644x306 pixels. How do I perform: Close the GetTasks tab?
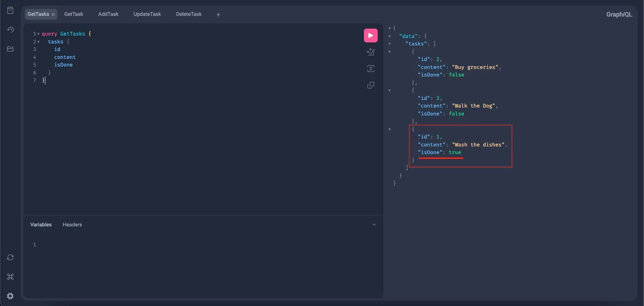(53, 14)
